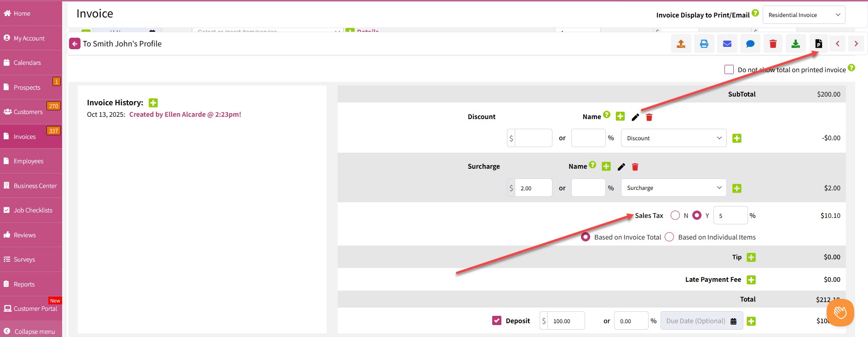Delete the Surcharge name with trash icon
The width and height of the screenshot is (868, 337).
coord(635,167)
